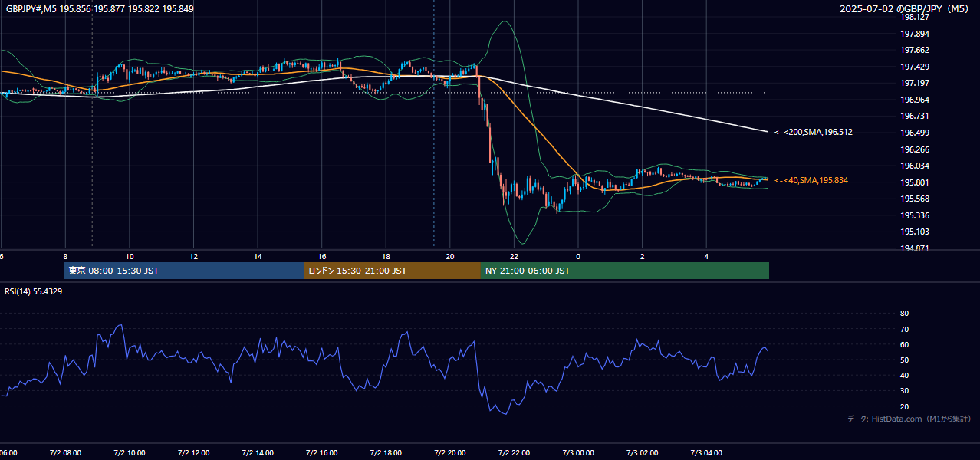Viewport: 980px width, 460px height.
Task: Click the RSI 70 level label
Action: coord(904,329)
